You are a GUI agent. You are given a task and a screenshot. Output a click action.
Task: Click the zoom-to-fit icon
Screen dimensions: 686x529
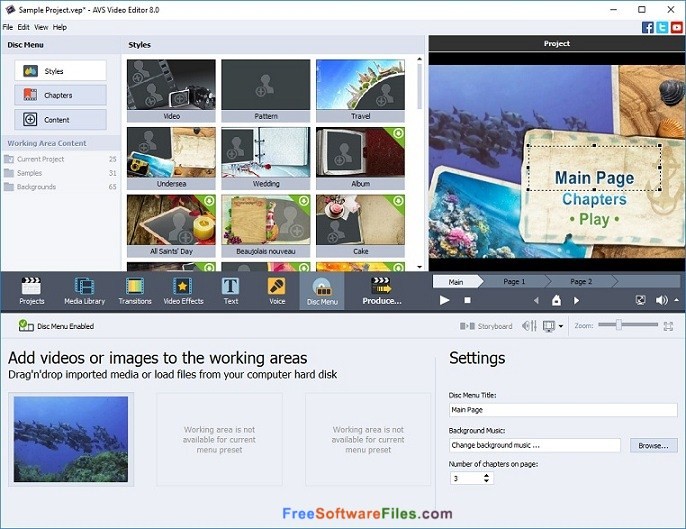(x=668, y=326)
